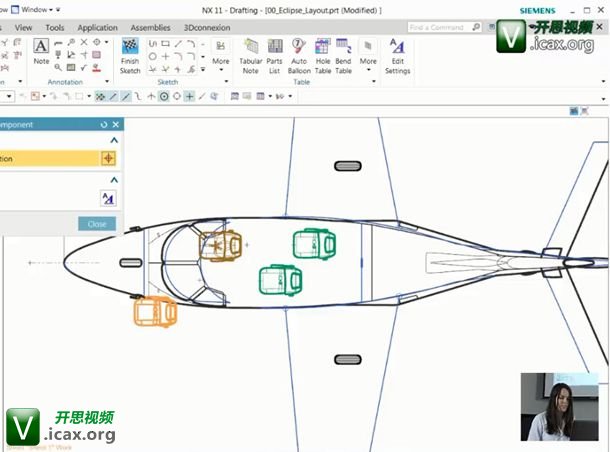Select the Line sketch tool
This screenshot has width=610, height=452.
pyautogui.click(x=178, y=44)
